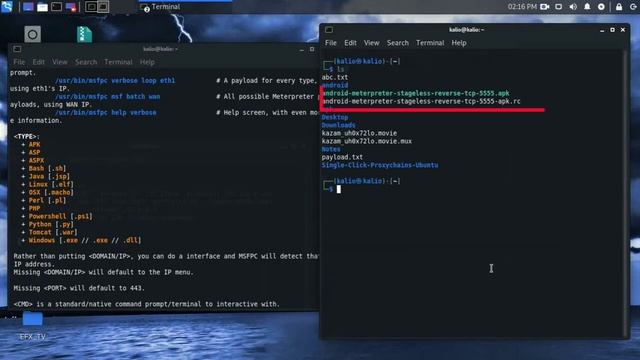Click 'Python [.py]' in the TYPE list
The image size is (640, 360).
51,224
